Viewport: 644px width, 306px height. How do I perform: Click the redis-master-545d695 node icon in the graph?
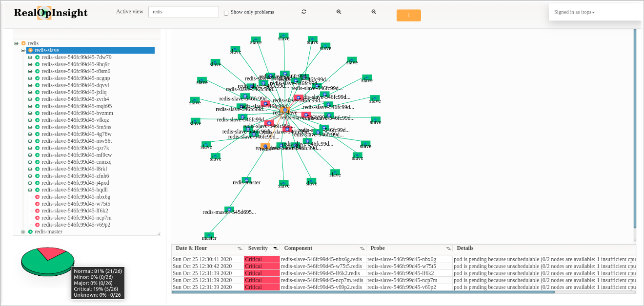point(229,210)
